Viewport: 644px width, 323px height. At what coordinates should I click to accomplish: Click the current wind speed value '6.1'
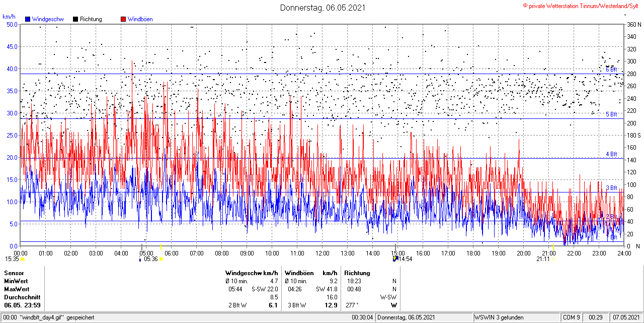273,305
